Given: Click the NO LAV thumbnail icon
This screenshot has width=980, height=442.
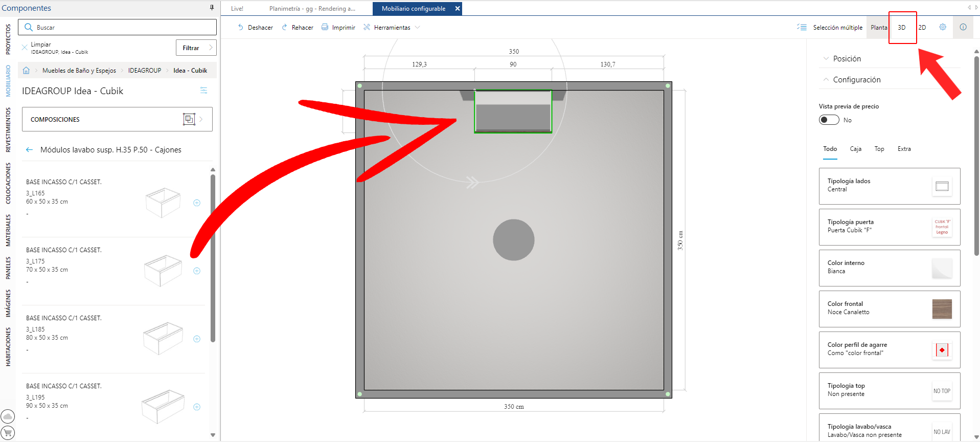Looking at the screenshot, I should (x=942, y=432).
